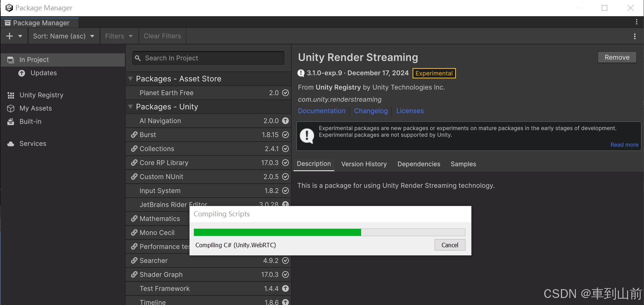Open the Filters dropdown
Screen dimensions: 644x305
119,36
